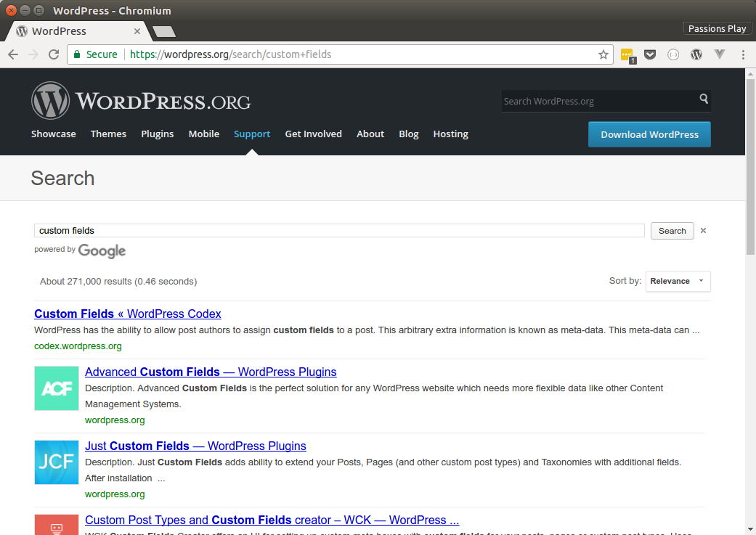756x535 pixels.
Task: Click the red WCK plugin thumbnail
Action: click(57, 525)
